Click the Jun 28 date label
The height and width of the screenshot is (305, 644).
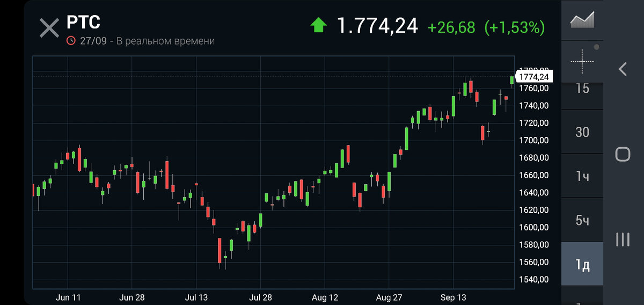pyautogui.click(x=133, y=297)
